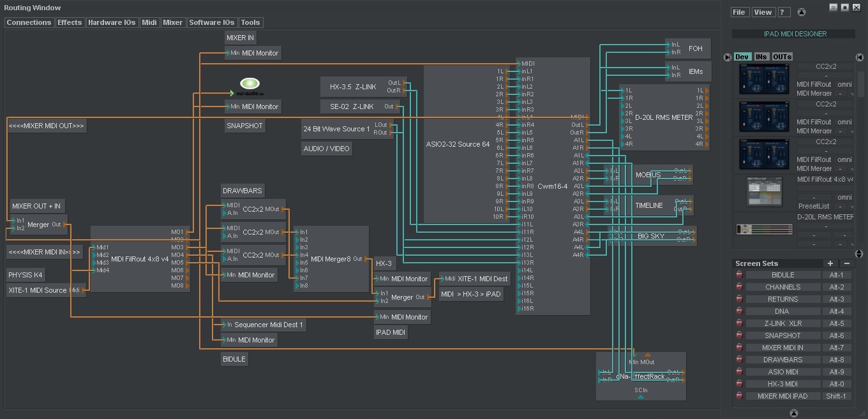Click the lock icon beside SNAPSHOT screen set
The height and width of the screenshot is (419, 868).
[739, 335]
